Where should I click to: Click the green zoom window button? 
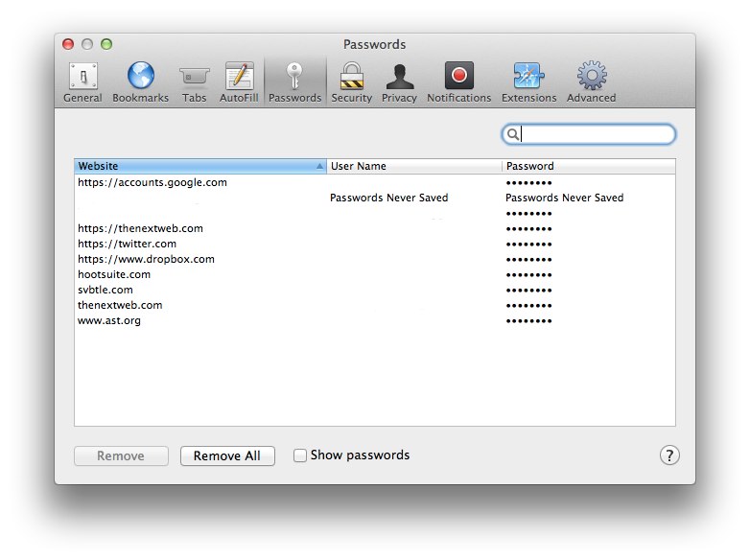[x=106, y=44]
